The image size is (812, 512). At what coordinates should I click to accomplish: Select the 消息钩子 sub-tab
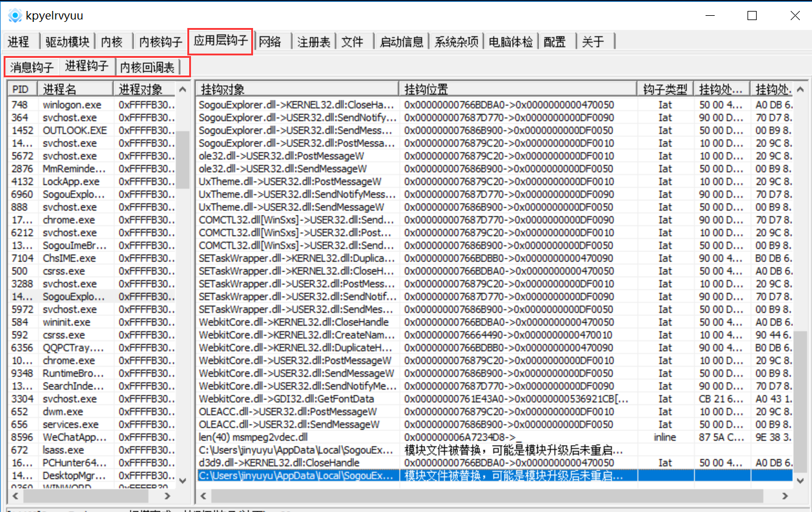click(x=32, y=67)
